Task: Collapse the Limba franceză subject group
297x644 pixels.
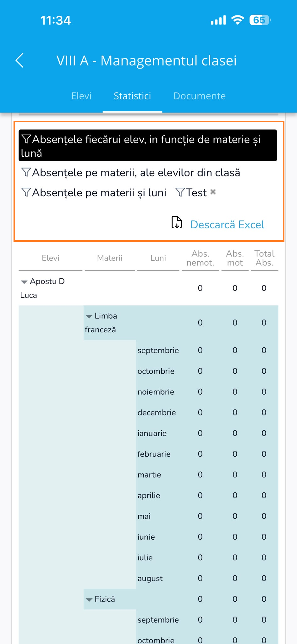Action: click(89, 317)
